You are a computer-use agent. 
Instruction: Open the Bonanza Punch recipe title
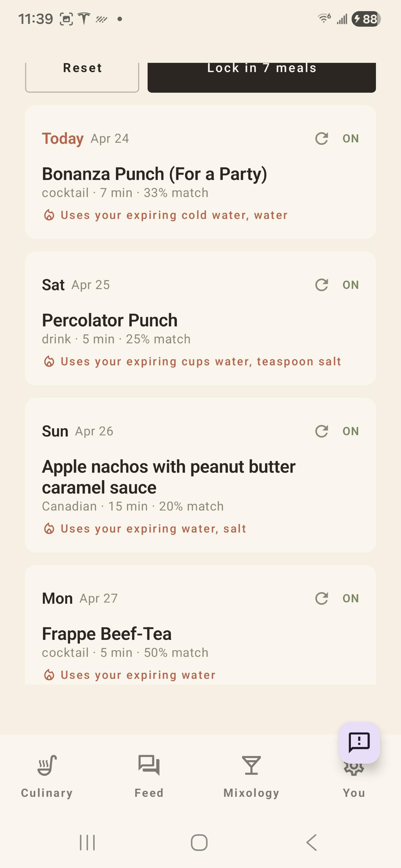coord(154,174)
